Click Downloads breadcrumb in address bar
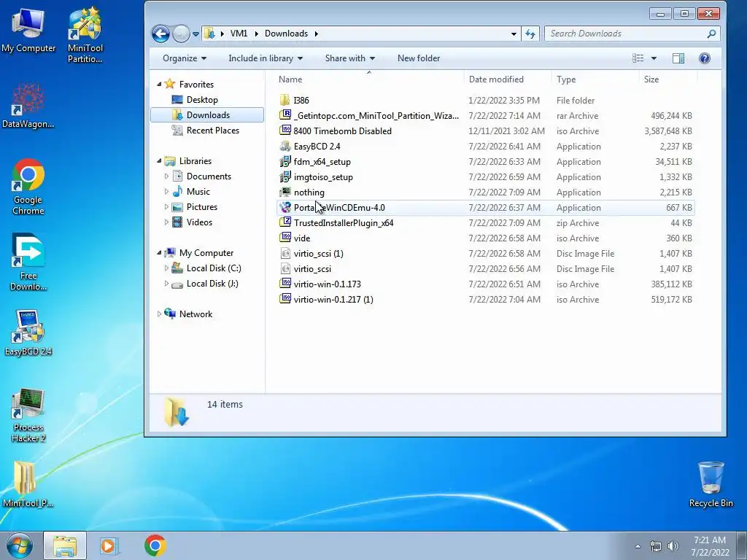Image resolution: width=747 pixels, height=560 pixels. pyautogui.click(x=286, y=34)
